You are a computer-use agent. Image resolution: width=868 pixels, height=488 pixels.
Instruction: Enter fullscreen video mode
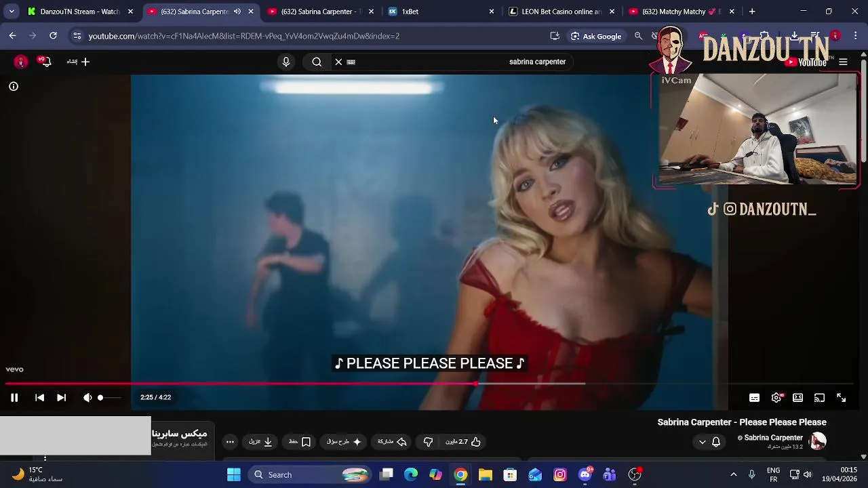click(x=841, y=398)
